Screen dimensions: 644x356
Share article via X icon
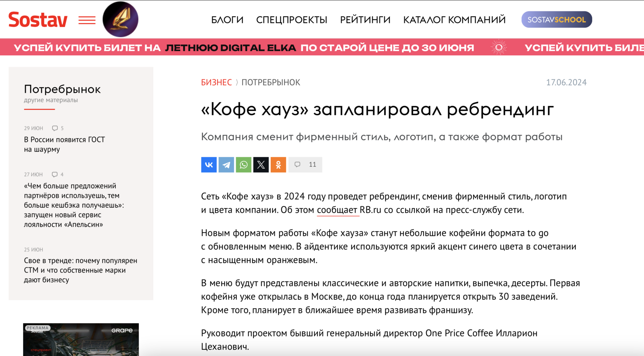click(x=261, y=165)
